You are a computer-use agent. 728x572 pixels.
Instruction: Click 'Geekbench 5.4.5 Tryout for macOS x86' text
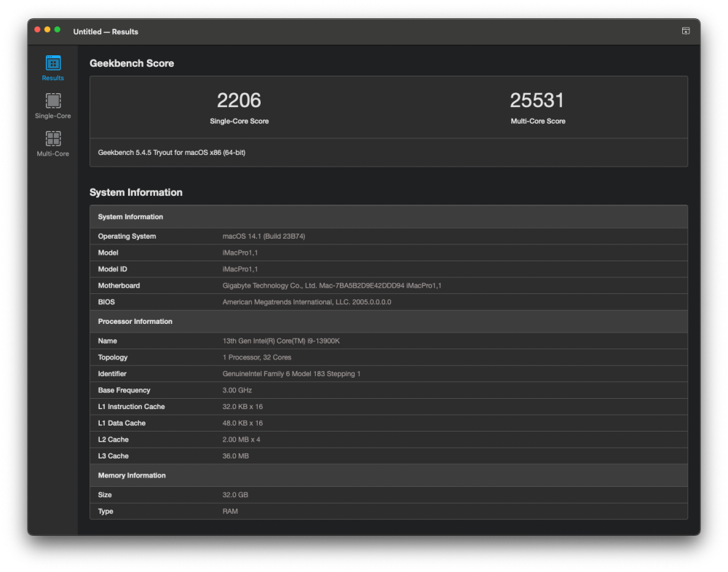tap(171, 153)
